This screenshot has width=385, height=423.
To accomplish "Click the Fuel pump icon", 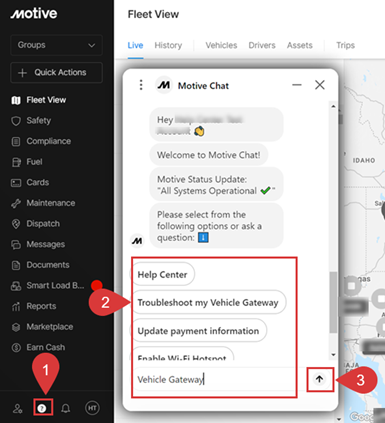I will point(16,162).
